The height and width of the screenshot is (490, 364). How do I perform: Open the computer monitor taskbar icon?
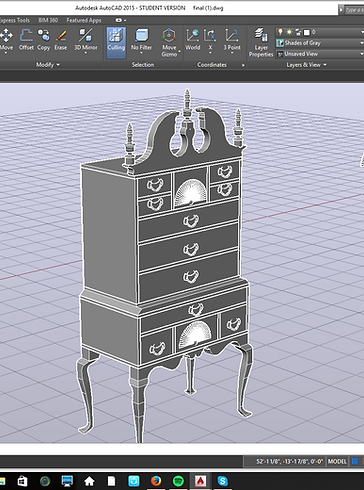(67, 481)
